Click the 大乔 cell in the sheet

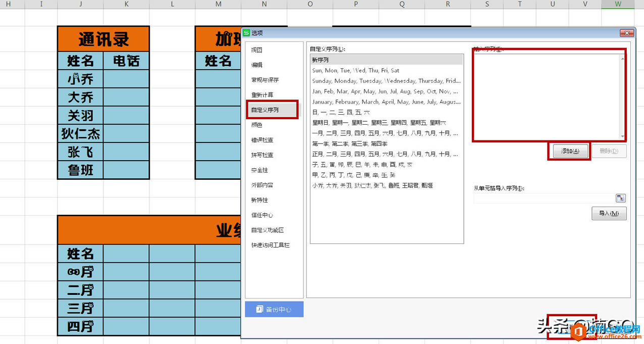click(81, 97)
